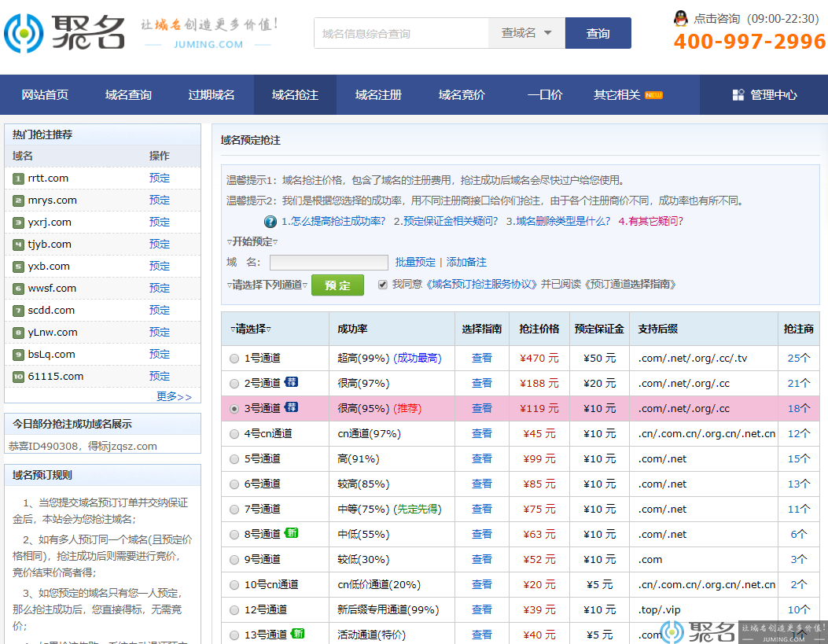The width and height of the screenshot is (828, 644).
Task: Click 预定 link for tjyb.com
Action: tap(160, 245)
